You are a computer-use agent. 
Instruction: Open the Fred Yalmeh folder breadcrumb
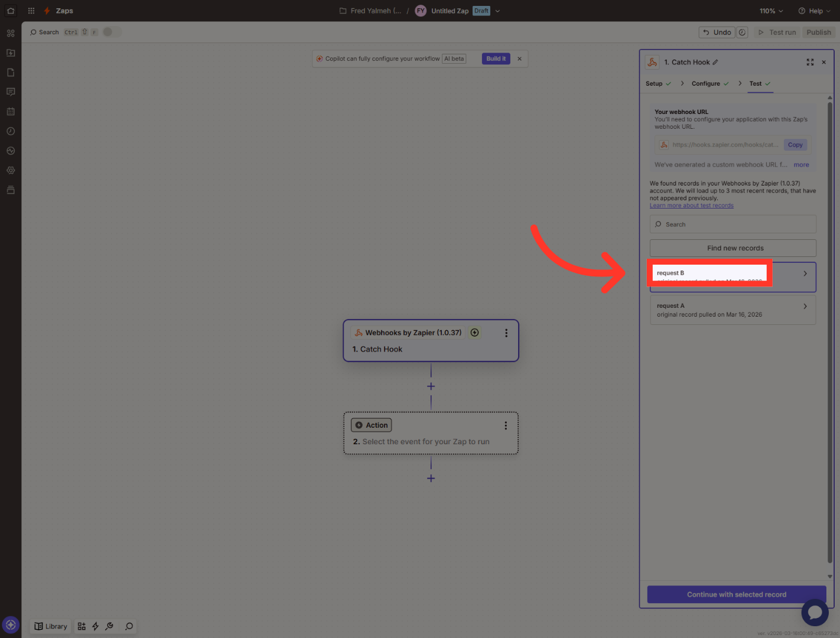coord(370,11)
